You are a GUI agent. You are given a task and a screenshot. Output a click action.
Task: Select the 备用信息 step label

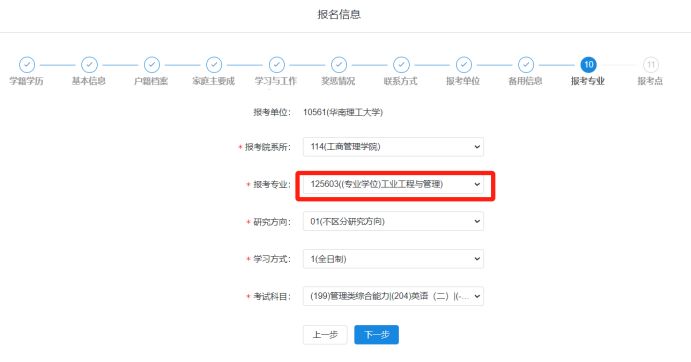(x=525, y=81)
